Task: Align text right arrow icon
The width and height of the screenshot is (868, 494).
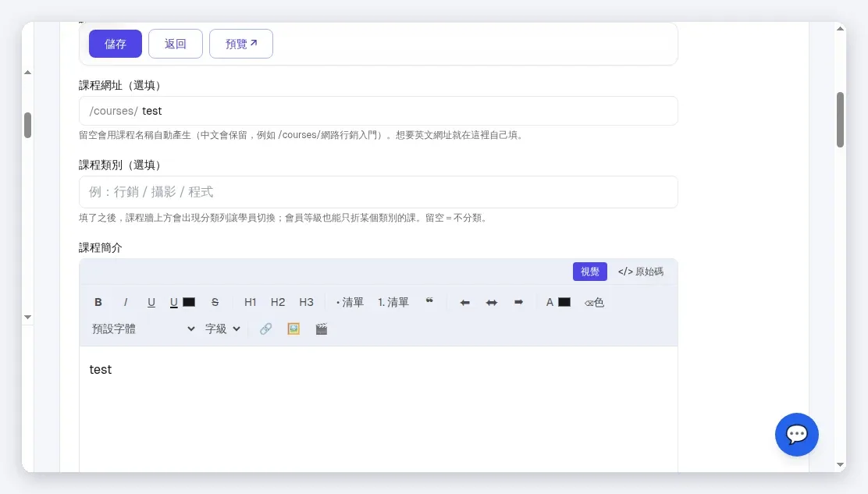Action: 519,302
